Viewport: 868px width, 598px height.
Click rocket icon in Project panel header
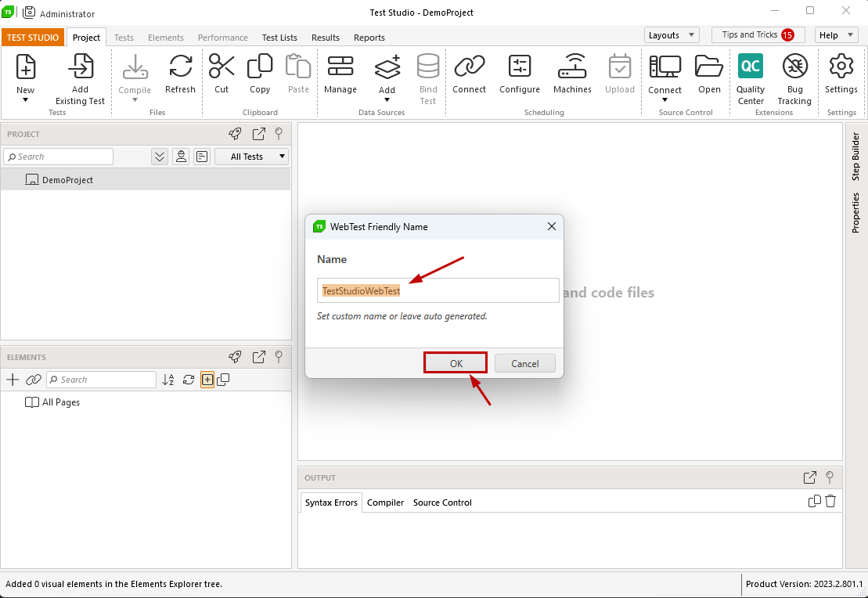(236, 134)
